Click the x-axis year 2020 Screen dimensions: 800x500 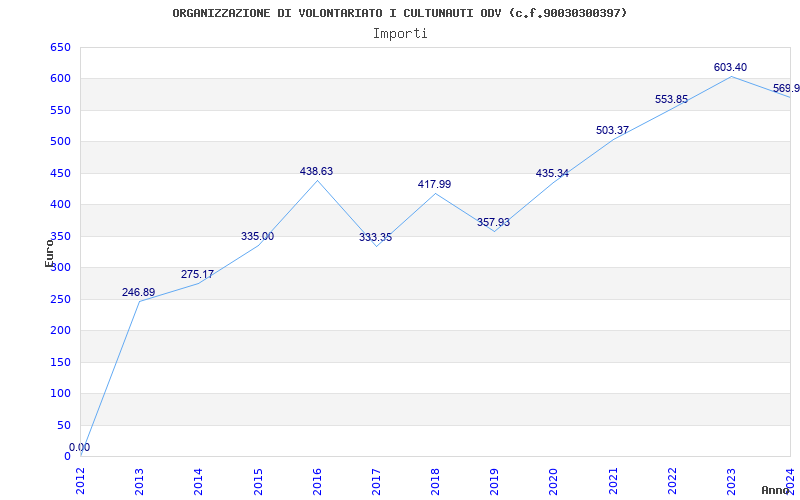(x=554, y=481)
